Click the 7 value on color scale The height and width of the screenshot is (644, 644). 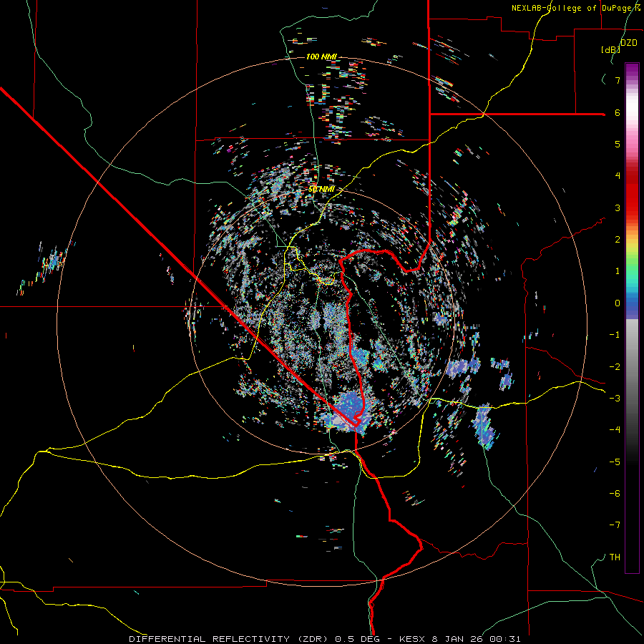click(x=618, y=80)
